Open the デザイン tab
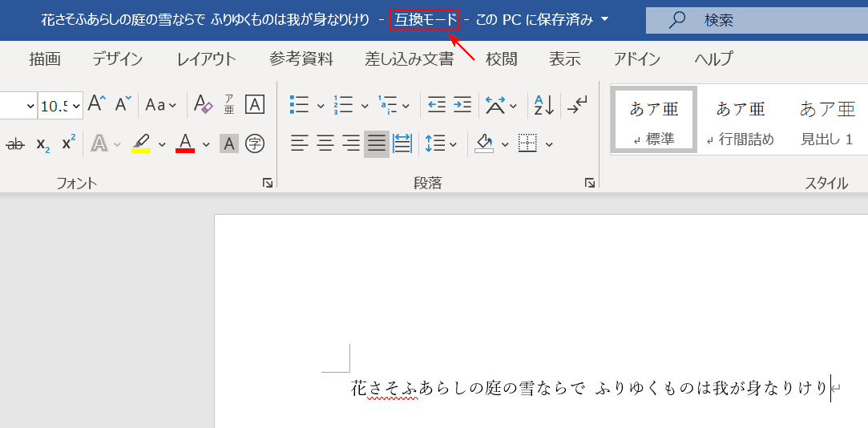 click(x=117, y=59)
